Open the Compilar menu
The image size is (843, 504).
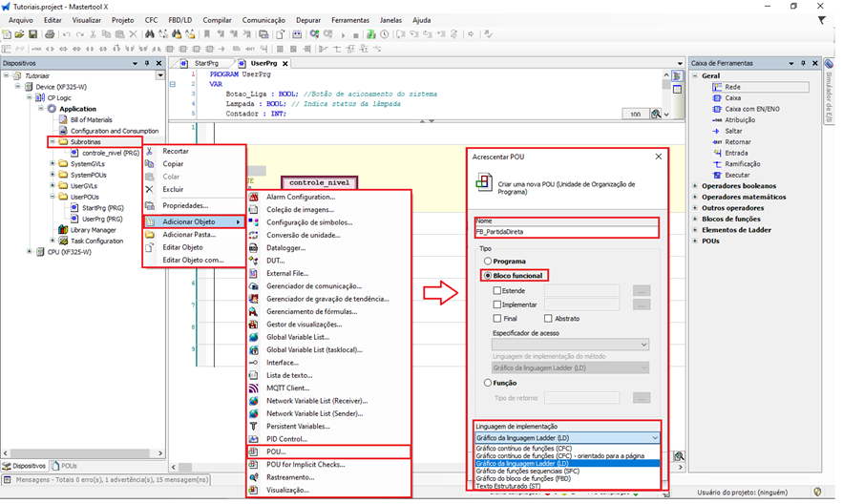[217, 19]
